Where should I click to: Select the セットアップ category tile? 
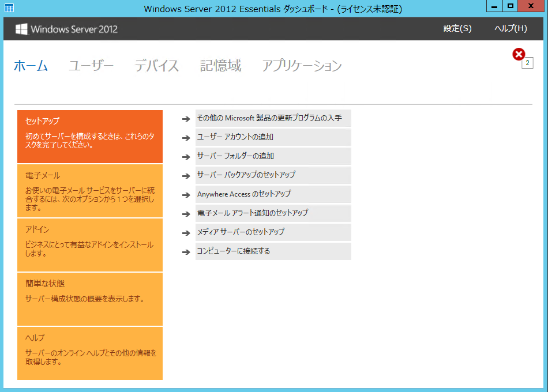pos(90,137)
